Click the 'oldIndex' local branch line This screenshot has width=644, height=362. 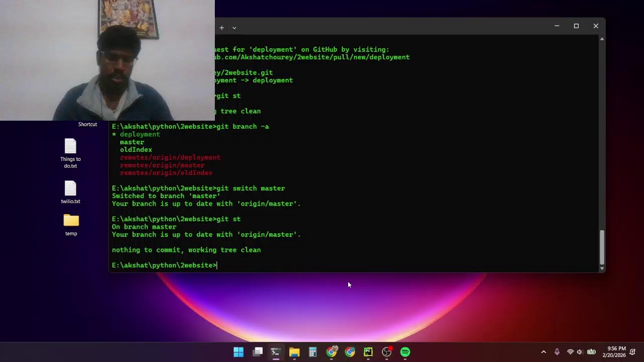[136, 150]
